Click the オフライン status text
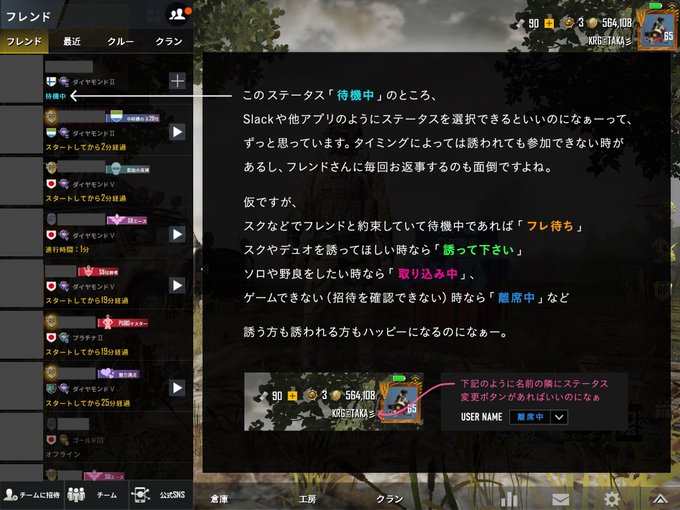 tap(63, 454)
